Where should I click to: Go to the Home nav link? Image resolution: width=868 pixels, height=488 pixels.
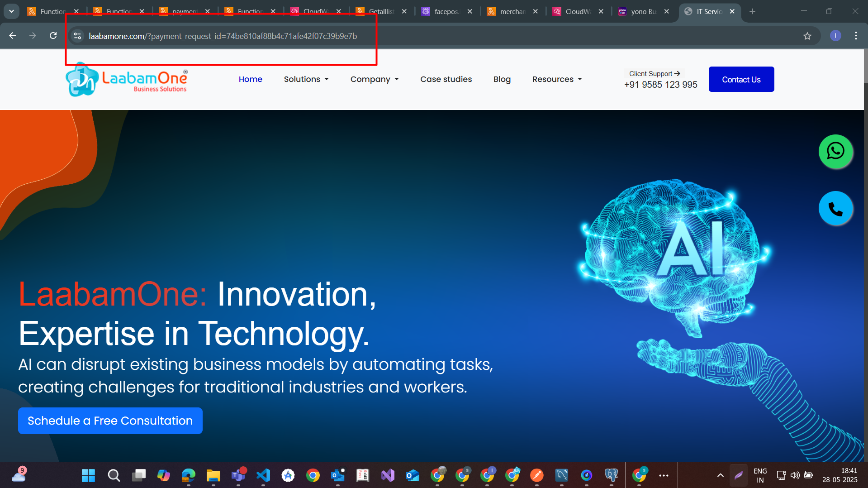tap(251, 79)
